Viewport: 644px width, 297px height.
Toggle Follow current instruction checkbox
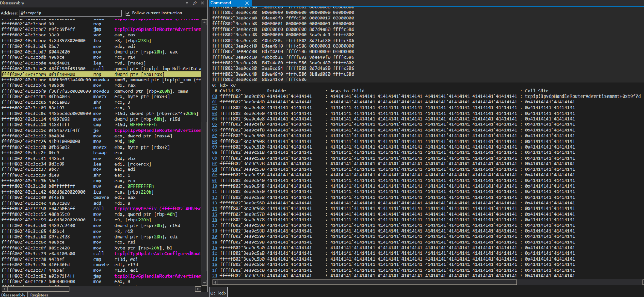tap(128, 13)
